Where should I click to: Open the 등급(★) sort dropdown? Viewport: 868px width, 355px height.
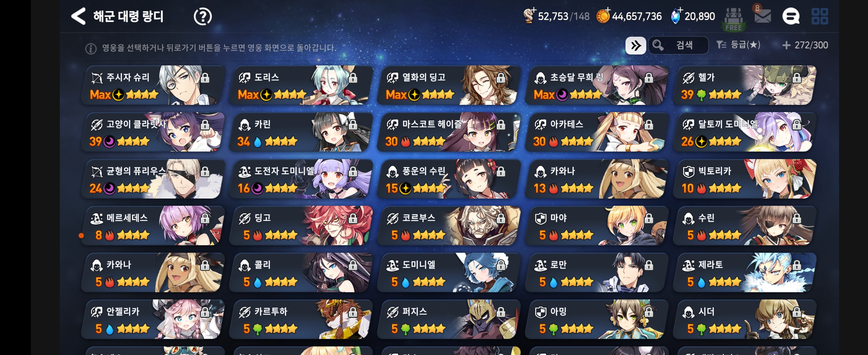click(x=738, y=45)
